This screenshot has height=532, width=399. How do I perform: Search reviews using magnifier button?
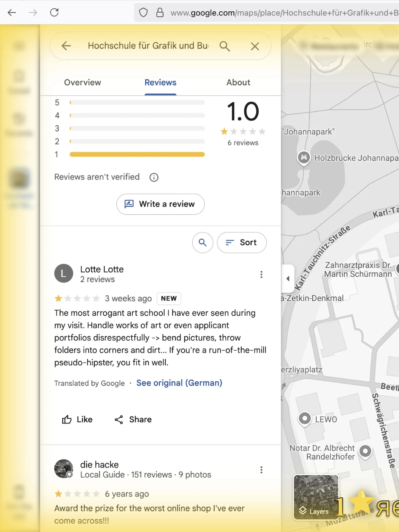202,243
